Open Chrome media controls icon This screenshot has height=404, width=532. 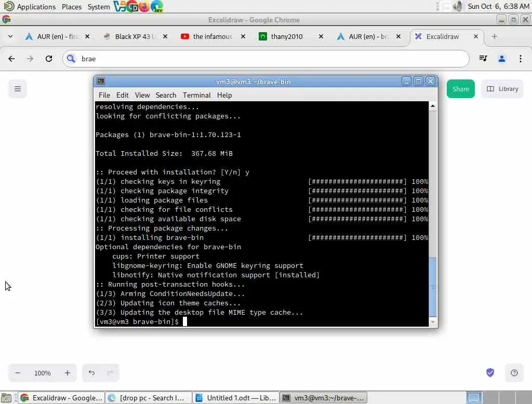coord(483,59)
